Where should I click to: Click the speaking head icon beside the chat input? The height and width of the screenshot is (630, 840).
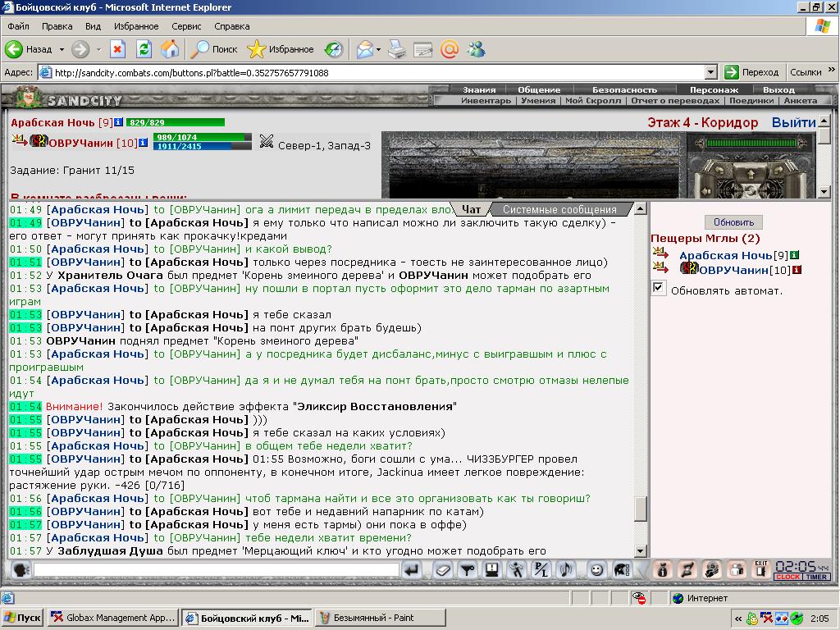click(21, 570)
